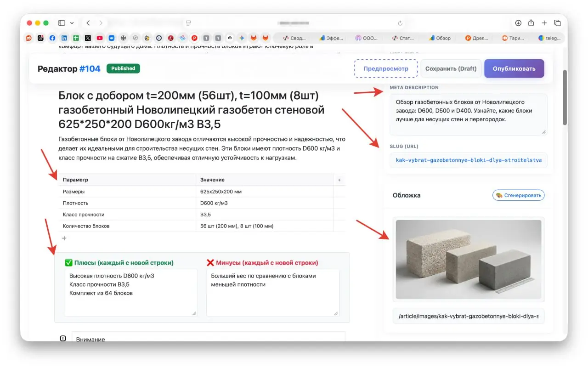Image resolution: width=588 pixels, height=368 pixels.
Task: Select the 625x250x200 мм cell
Action: coord(265,192)
